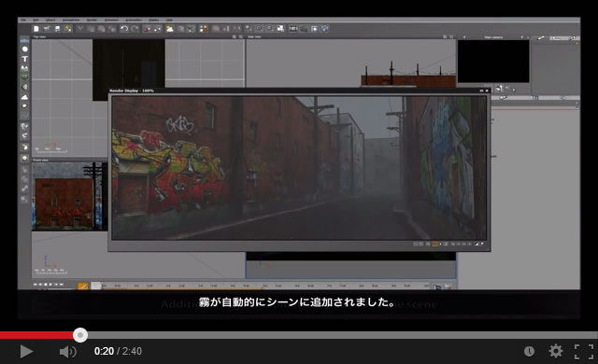The image size is (598, 364).
Task: Click the black-and-white circle icon in Render Display
Action: [x=477, y=244]
